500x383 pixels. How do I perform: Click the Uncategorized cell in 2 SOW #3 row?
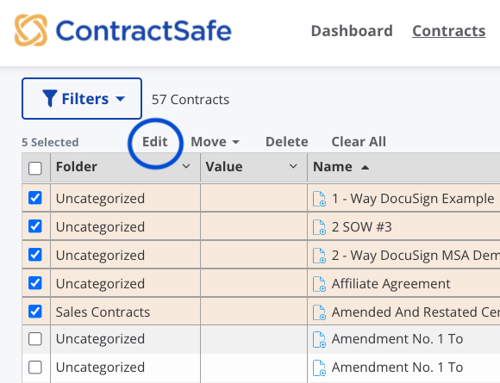(x=100, y=227)
